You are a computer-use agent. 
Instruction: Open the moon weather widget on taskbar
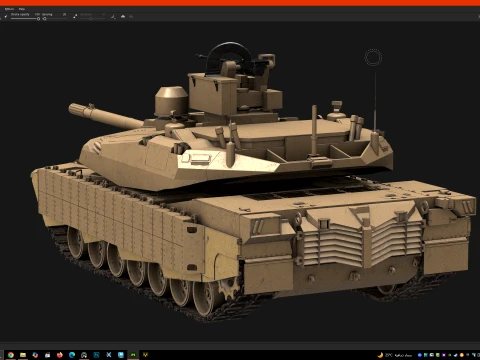coord(395,355)
